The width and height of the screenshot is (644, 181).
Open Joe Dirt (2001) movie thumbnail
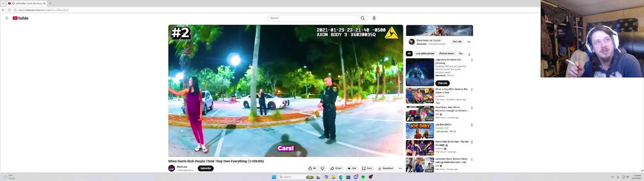[x=420, y=131]
